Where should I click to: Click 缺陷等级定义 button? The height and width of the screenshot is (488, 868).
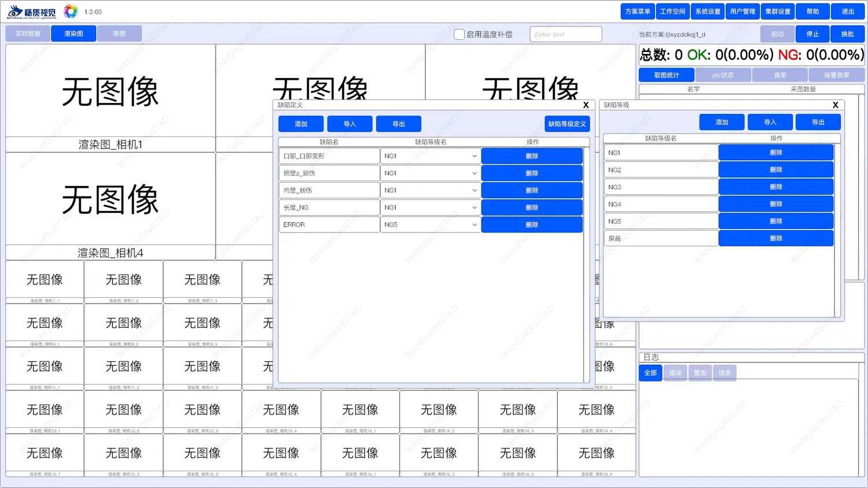(567, 124)
